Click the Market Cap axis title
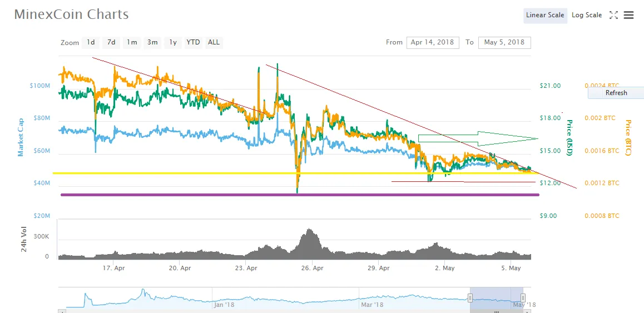 [20, 138]
